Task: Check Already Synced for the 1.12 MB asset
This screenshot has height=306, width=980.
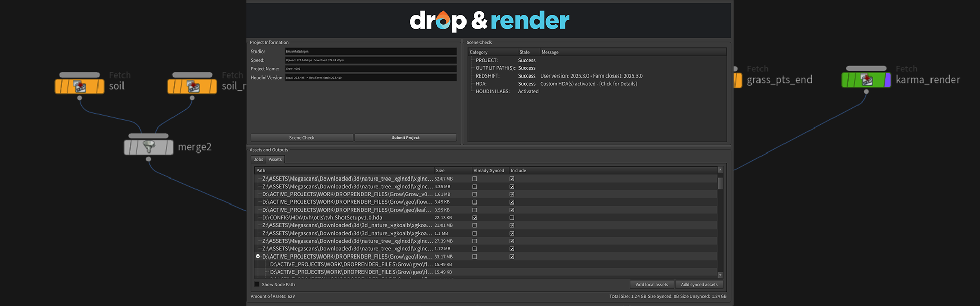Action: coord(475,249)
